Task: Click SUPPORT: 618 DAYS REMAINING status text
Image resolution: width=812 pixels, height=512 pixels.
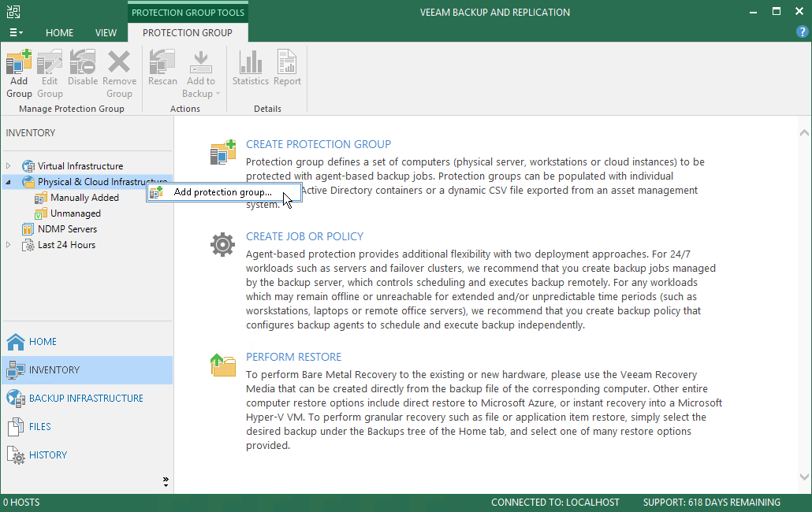Action: tap(712, 503)
